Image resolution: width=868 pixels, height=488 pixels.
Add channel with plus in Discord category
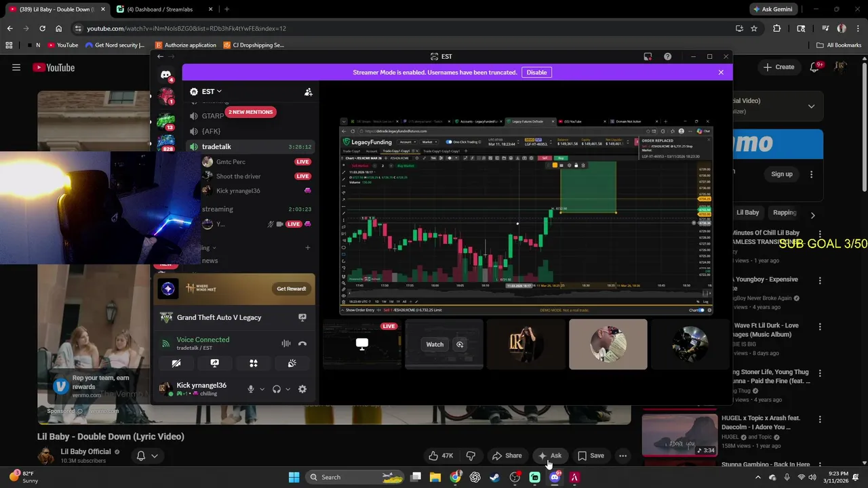(307, 247)
